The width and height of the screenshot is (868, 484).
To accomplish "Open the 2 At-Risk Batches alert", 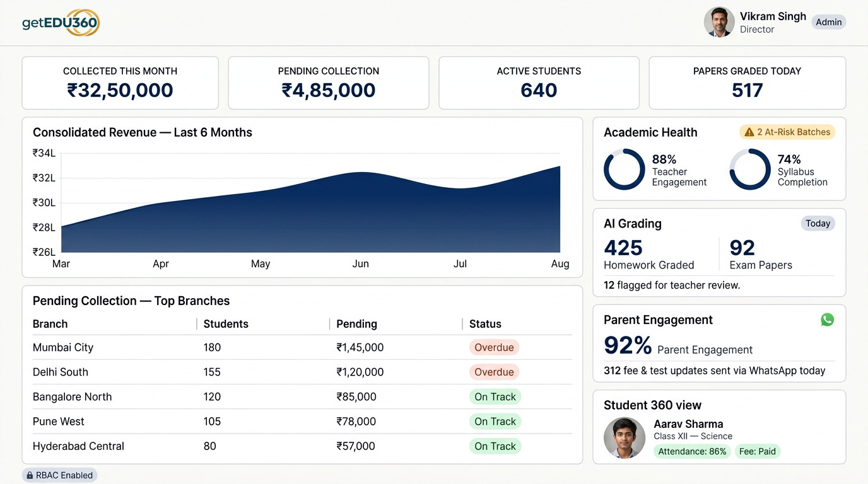I will (787, 132).
